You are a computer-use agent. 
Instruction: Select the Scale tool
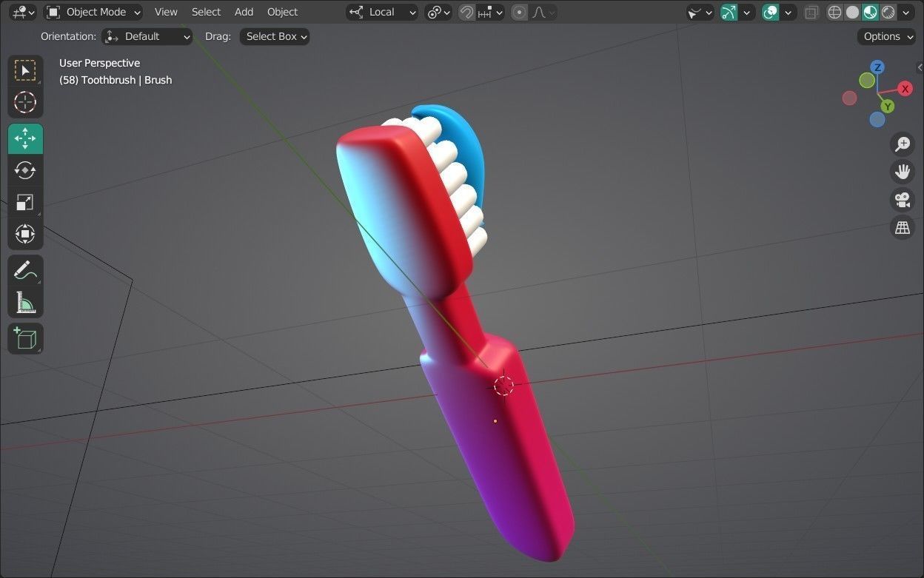(x=25, y=202)
